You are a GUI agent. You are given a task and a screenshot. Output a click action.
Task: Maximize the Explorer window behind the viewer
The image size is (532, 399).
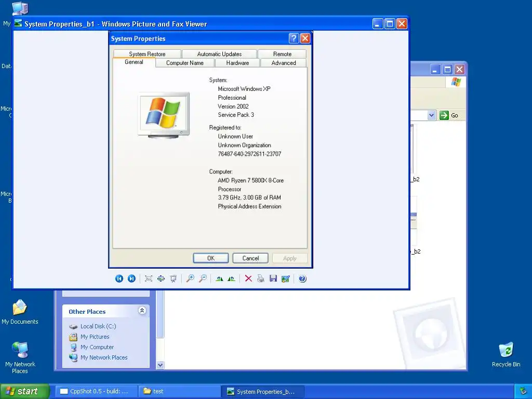tap(447, 70)
